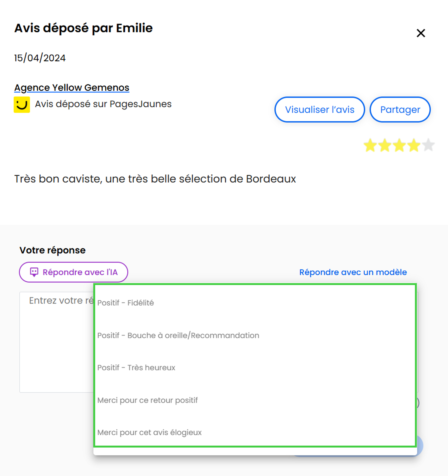Pick Merci pour ce retour positif
Viewport: 448px width, 476px height.
(x=255, y=400)
